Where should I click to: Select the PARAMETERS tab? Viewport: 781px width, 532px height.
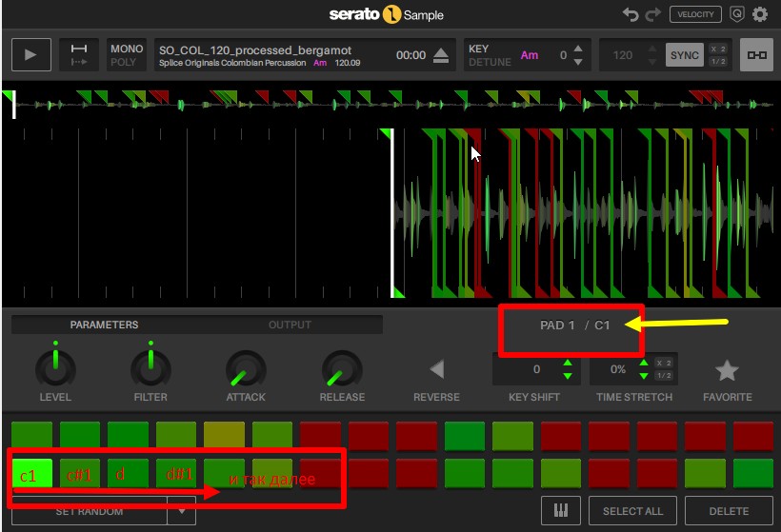click(x=104, y=325)
